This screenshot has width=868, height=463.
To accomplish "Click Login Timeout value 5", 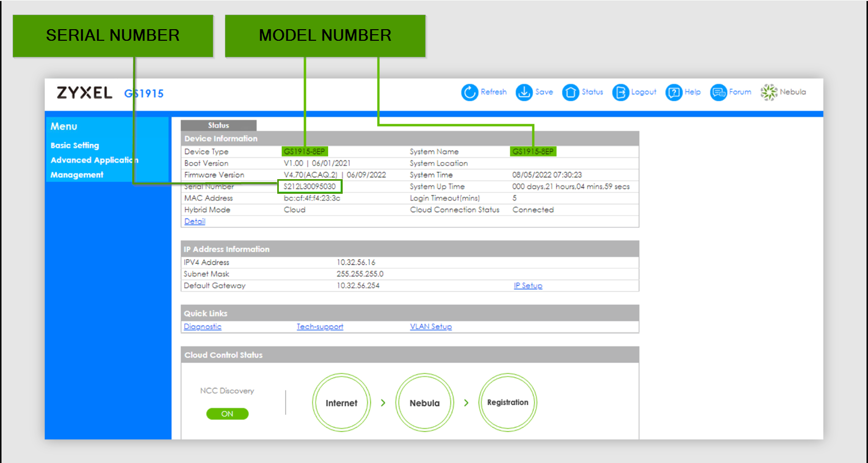I will coord(514,198).
